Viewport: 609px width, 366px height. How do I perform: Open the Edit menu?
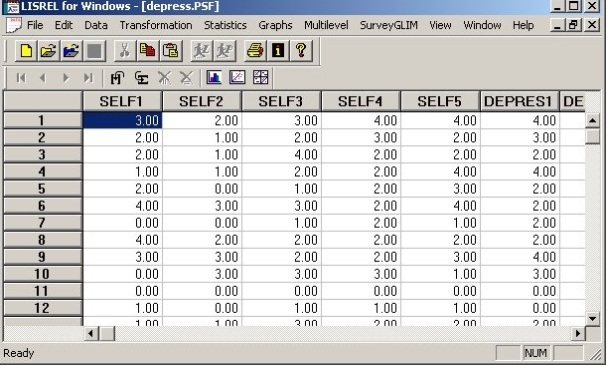click(x=63, y=25)
